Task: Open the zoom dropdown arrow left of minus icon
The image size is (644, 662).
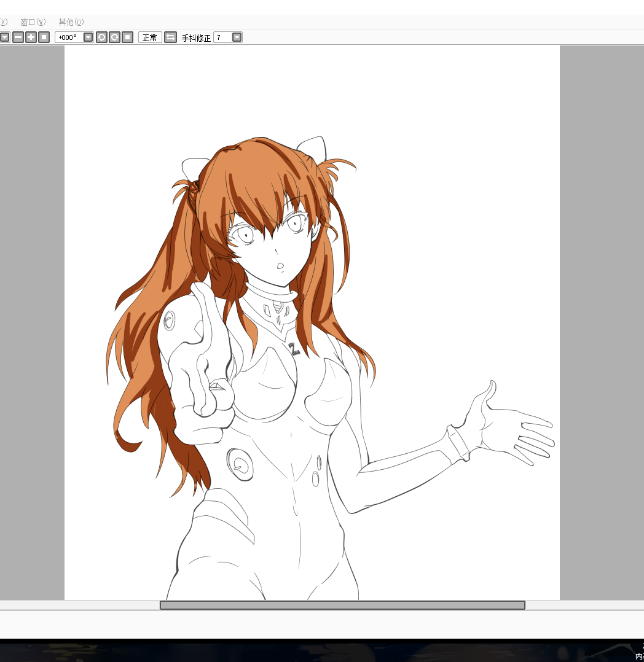Action: pos(5,37)
